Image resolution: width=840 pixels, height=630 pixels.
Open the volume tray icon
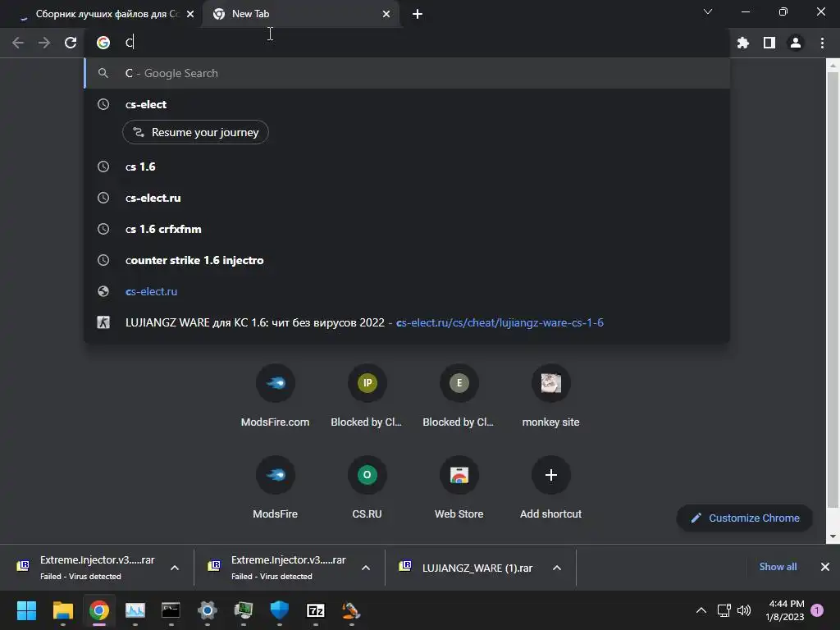pyautogui.click(x=744, y=610)
